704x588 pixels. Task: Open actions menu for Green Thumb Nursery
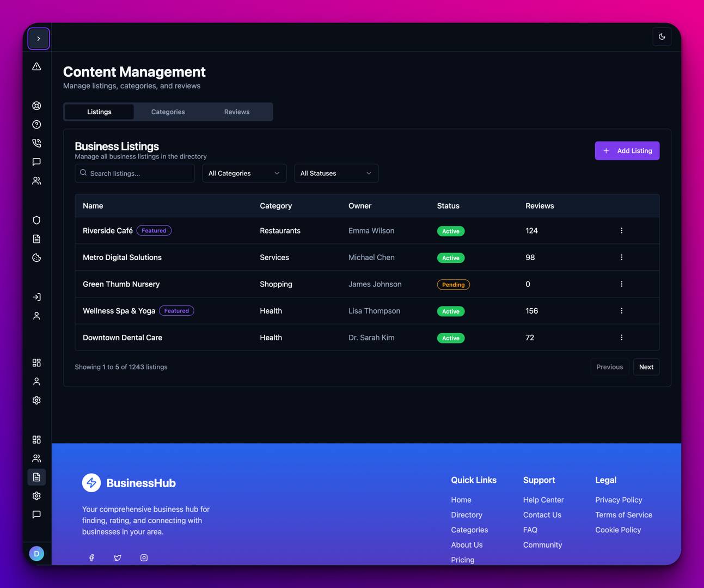pos(621,284)
